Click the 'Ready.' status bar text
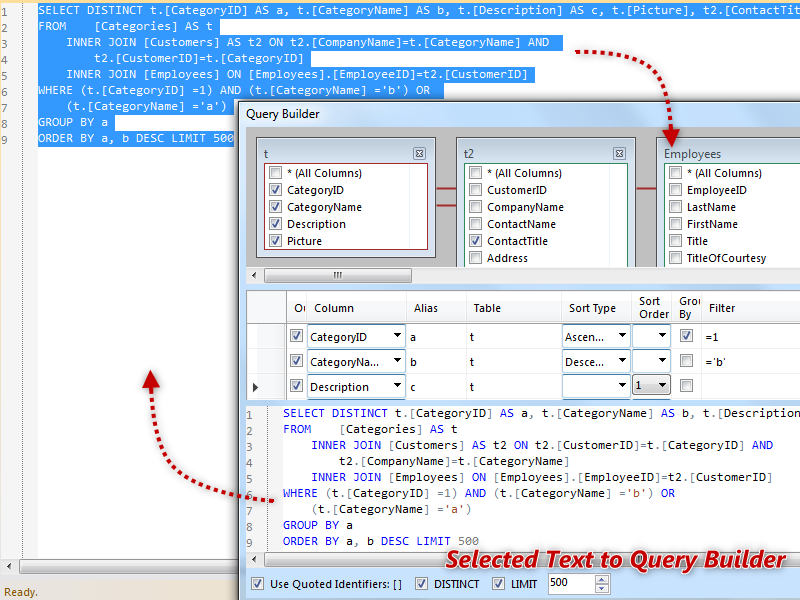This screenshot has width=800, height=600. pyautogui.click(x=21, y=592)
